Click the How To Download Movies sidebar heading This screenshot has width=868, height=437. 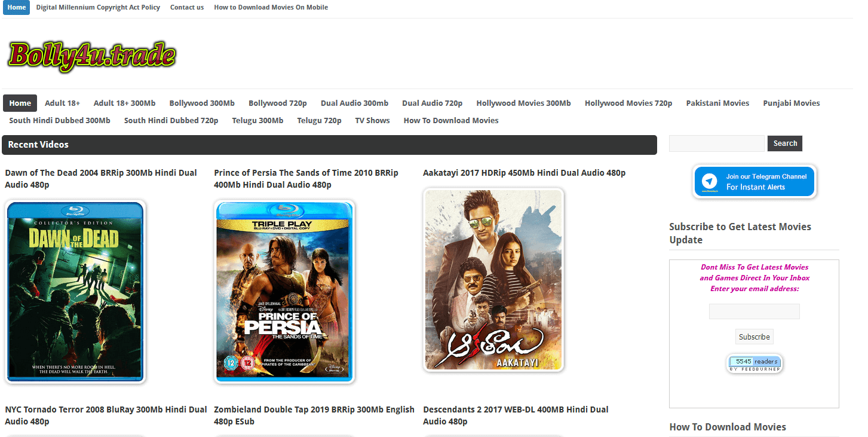click(728, 427)
